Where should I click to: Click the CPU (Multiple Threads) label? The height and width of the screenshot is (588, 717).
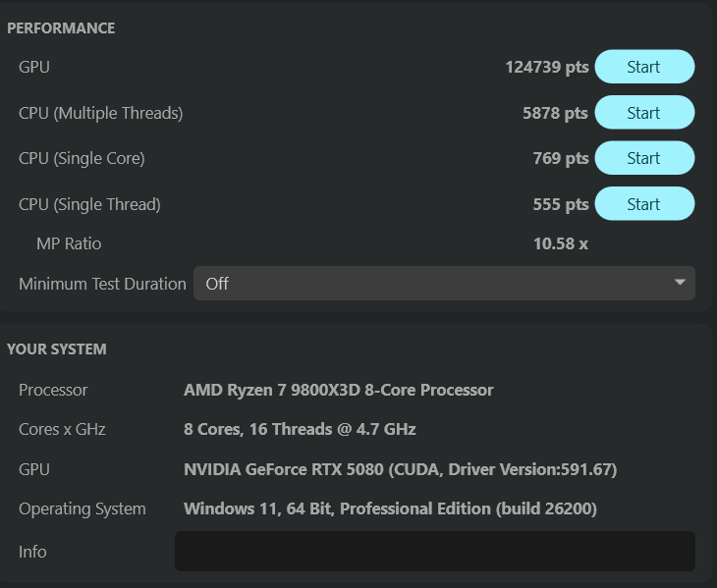click(x=100, y=113)
